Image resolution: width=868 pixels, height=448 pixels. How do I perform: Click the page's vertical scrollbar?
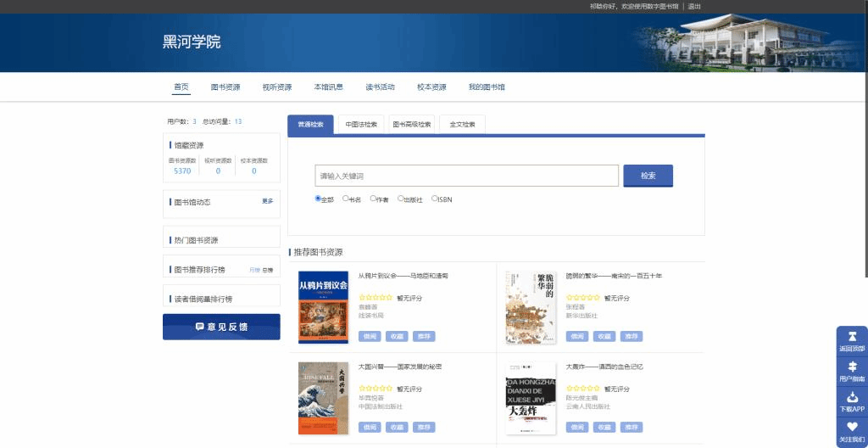click(865, 138)
